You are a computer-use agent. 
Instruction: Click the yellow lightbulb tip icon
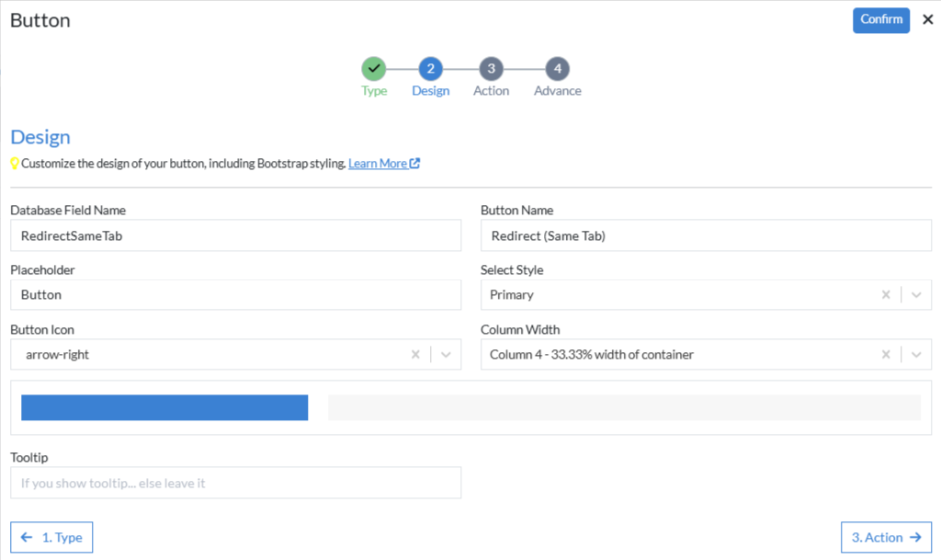[15, 163]
